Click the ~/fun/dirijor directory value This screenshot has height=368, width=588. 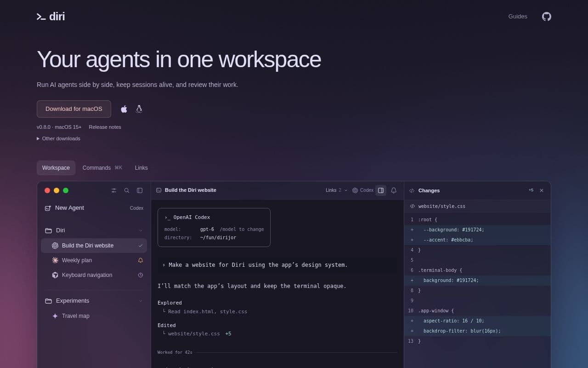click(218, 237)
